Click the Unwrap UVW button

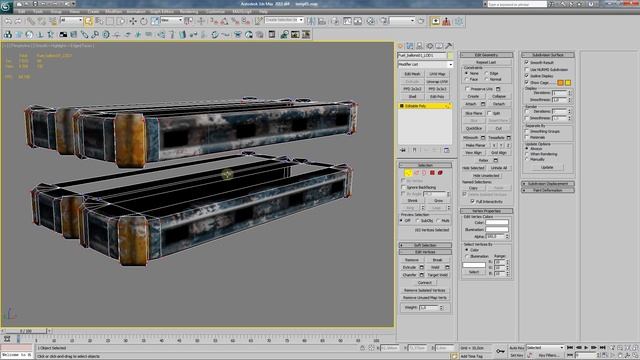pyautogui.click(x=437, y=82)
